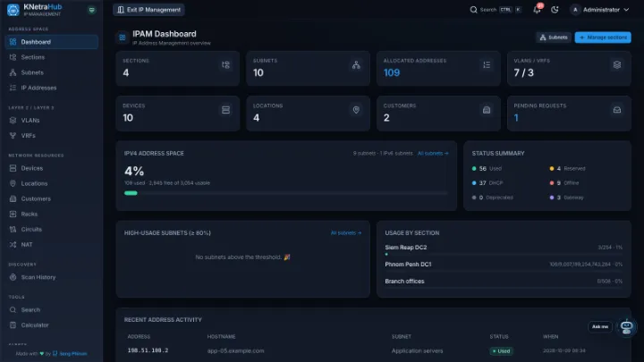The width and height of the screenshot is (644, 362).
Task: Click the Customers card icon
Action: click(x=487, y=110)
